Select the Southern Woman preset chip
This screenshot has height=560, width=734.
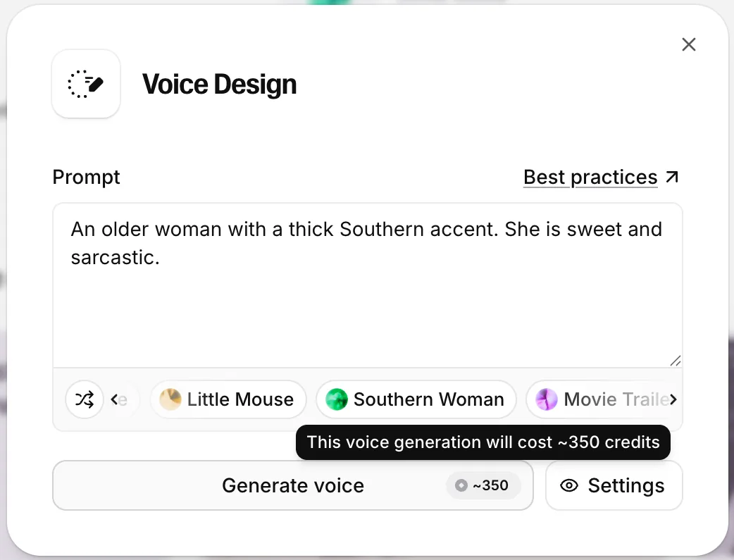(416, 399)
